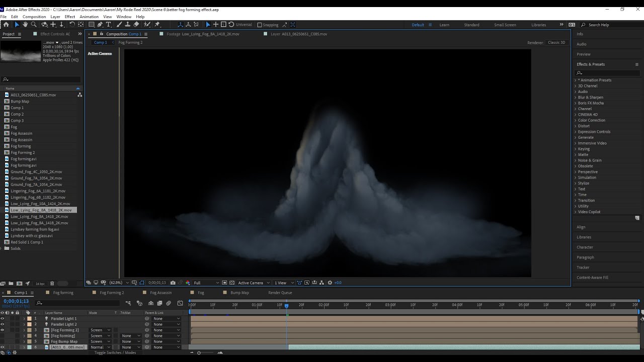Click current time indicator playhead on ruler

click(286, 305)
